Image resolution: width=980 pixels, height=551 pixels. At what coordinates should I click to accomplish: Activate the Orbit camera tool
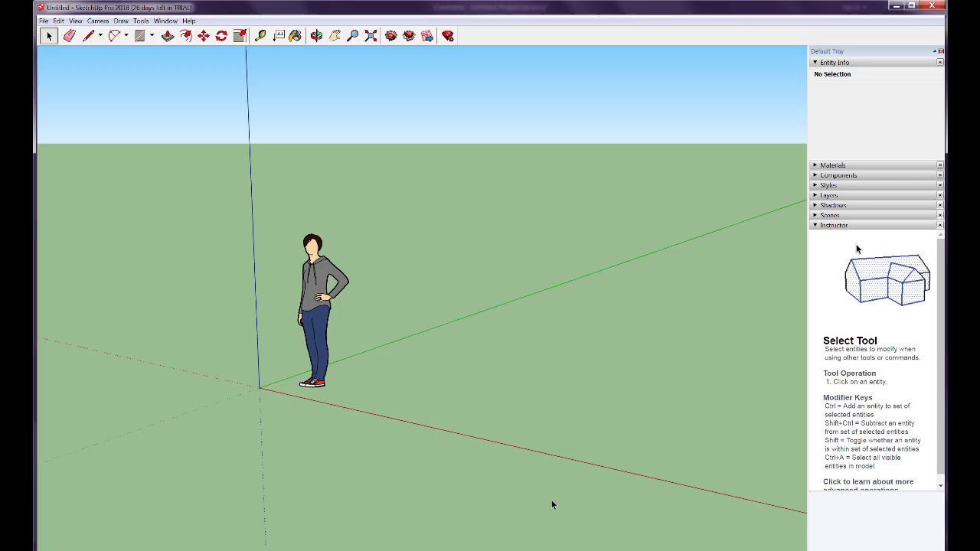click(x=316, y=36)
